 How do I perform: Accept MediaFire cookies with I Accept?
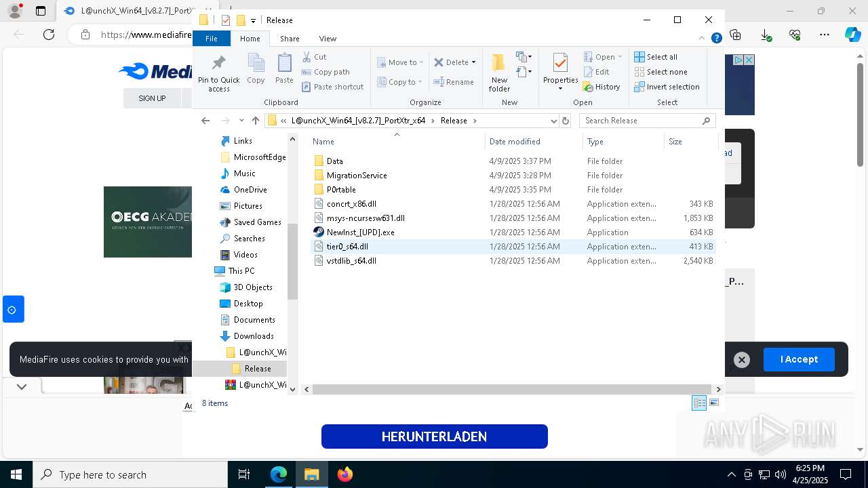point(799,359)
